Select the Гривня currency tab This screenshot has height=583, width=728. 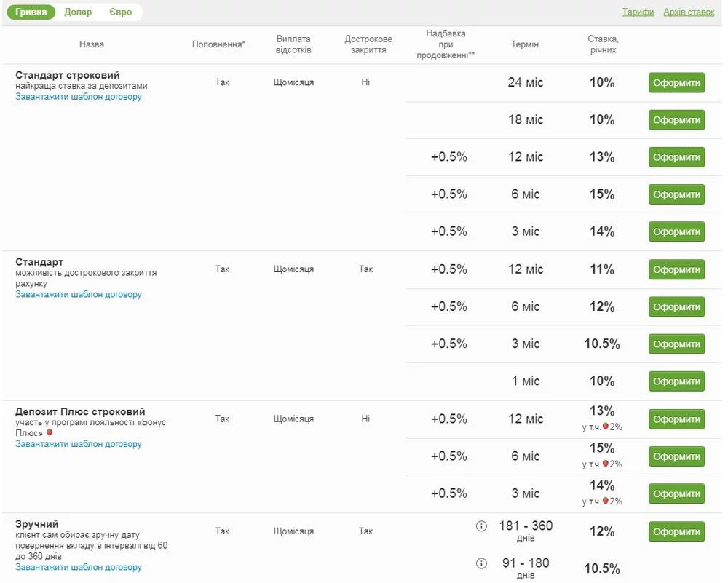[x=31, y=12]
